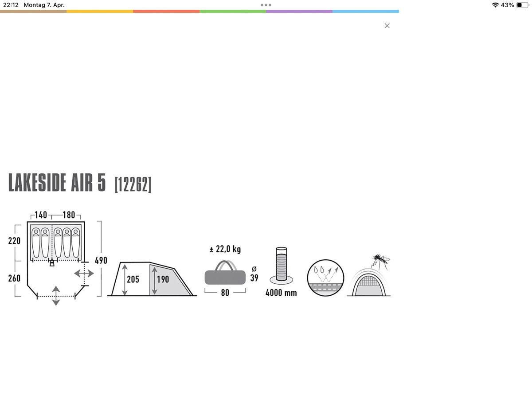The image size is (532, 399).
Task: Tap the tent side profile height diagram
Action: [x=152, y=279]
